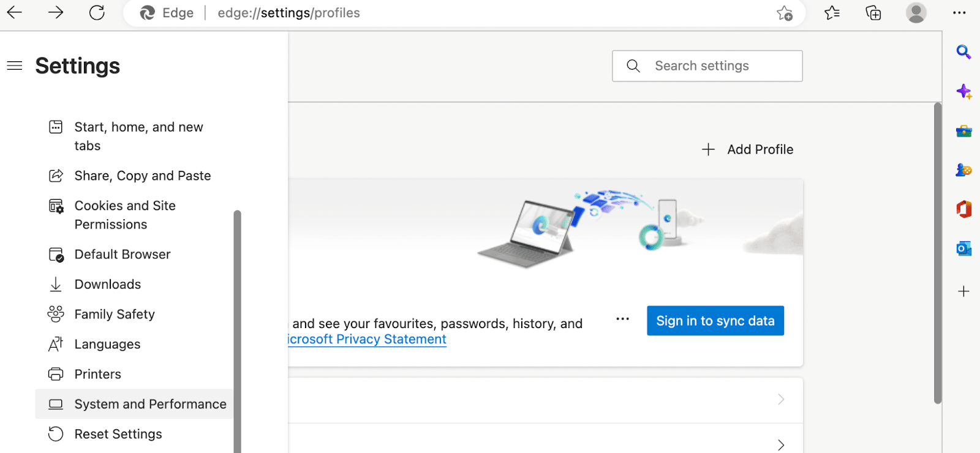Open Outlook from the sidebar
Screen dimensions: 980x453
tap(963, 249)
